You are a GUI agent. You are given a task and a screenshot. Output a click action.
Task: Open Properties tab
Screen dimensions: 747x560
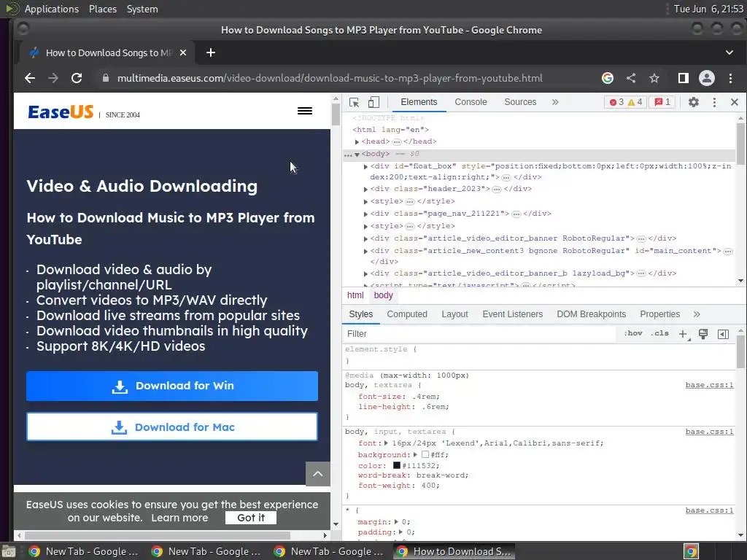tap(659, 314)
